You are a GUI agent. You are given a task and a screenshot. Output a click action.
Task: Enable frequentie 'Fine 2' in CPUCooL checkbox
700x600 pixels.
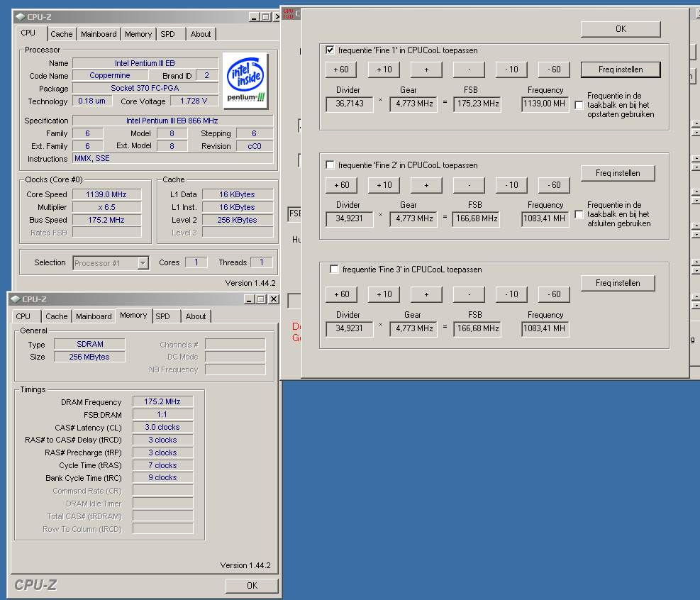click(330, 165)
